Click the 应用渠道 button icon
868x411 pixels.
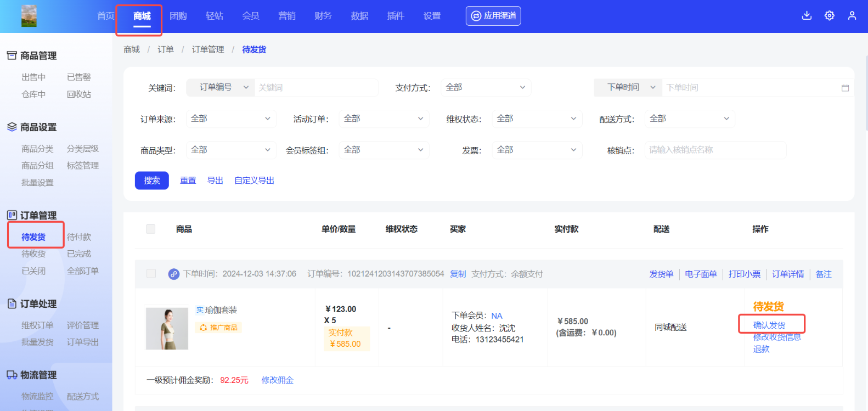click(476, 16)
